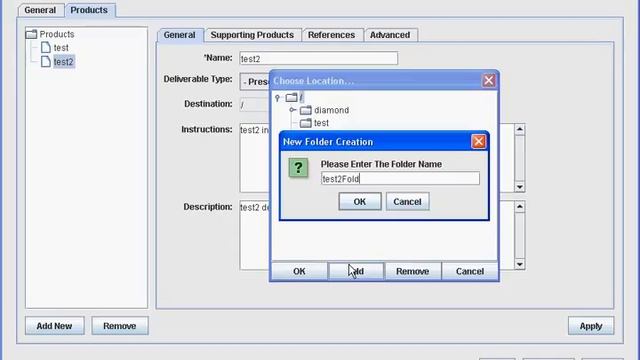
Task: Open the References tab
Action: 331,35
